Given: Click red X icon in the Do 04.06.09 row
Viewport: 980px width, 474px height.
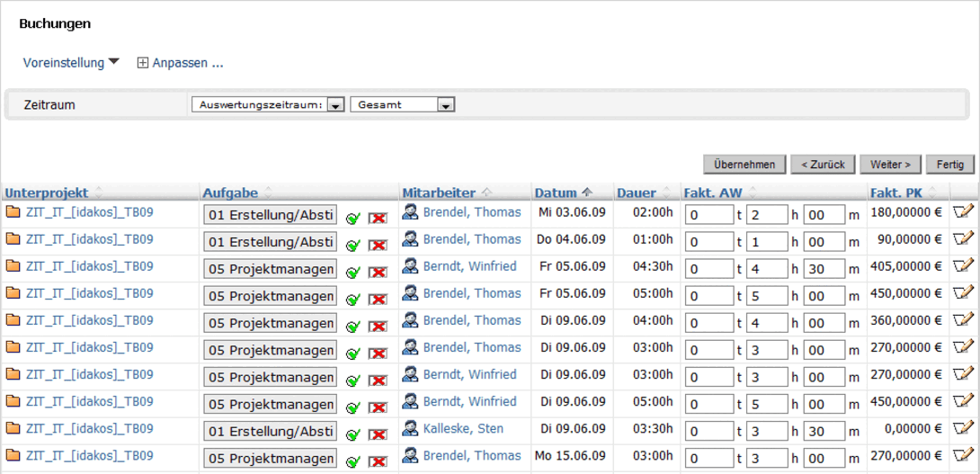Looking at the screenshot, I should click(x=378, y=245).
